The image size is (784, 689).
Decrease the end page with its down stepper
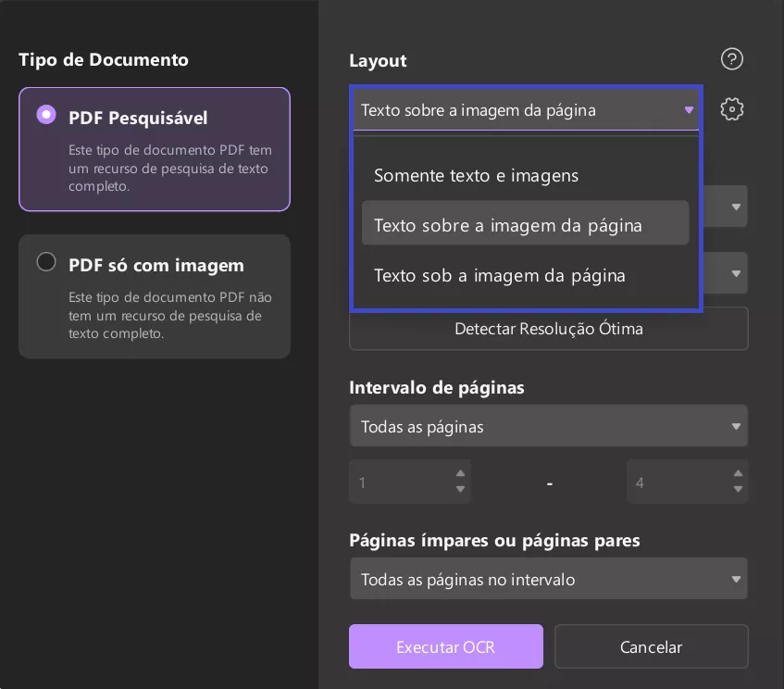click(738, 488)
